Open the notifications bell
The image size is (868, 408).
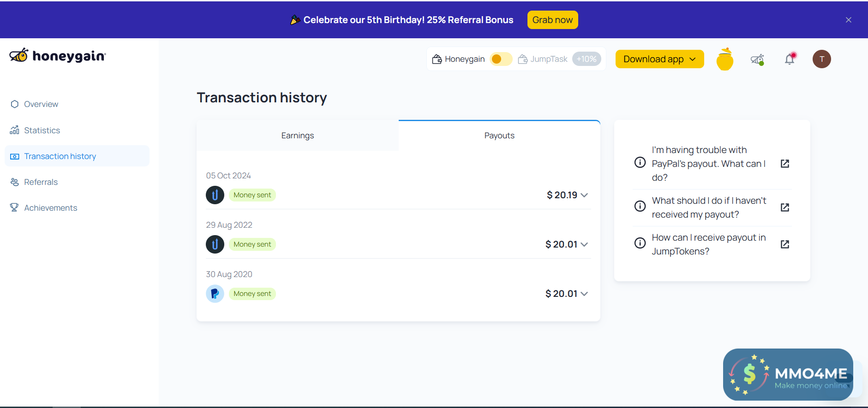pos(790,59)
